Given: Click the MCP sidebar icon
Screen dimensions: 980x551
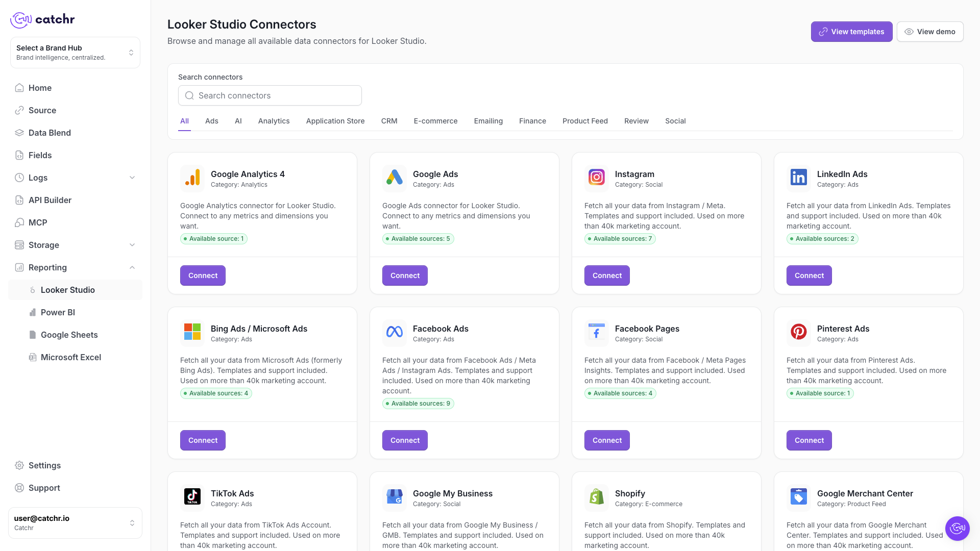Looking at the screenshot, I should tap(19, 222).
